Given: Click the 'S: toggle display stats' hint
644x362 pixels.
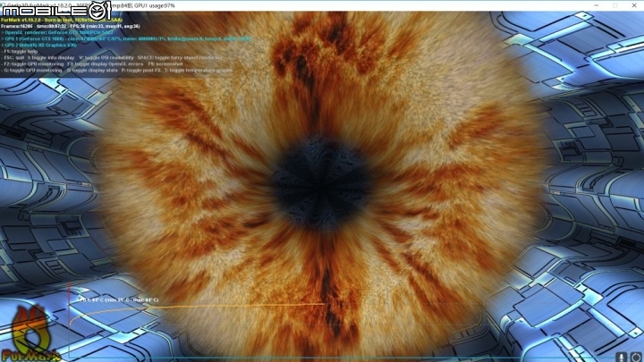Looking at the screenshot, I should click(92, 71).
